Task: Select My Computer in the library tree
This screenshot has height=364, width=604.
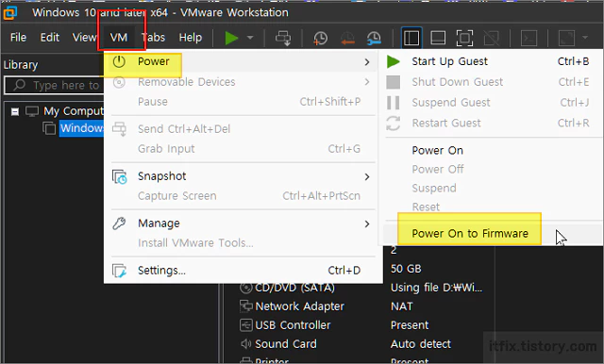Action: [x=74, y=111]
